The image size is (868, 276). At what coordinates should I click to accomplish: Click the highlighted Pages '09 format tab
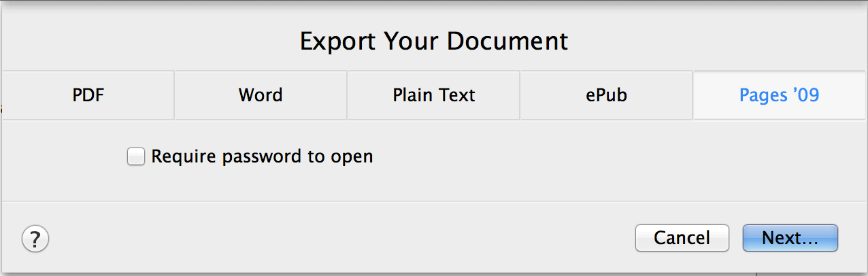[779, 95]
